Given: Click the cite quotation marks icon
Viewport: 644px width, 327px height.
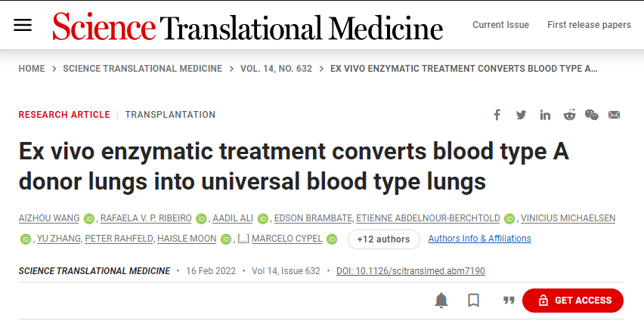Looking at the screenshot, I should click(x=509, y=301).
